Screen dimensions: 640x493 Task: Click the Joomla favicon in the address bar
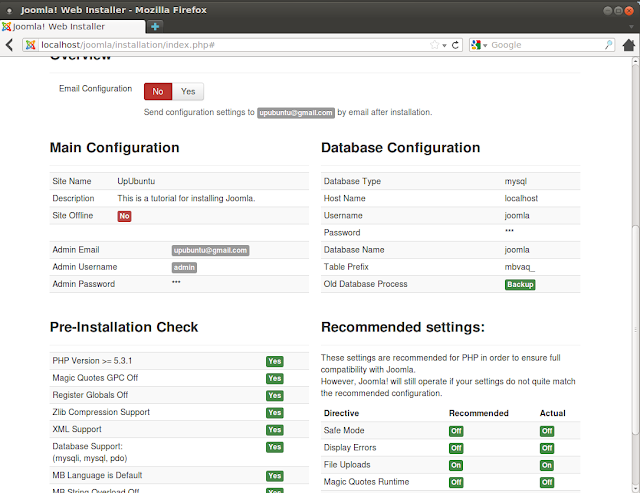point(31,45)
